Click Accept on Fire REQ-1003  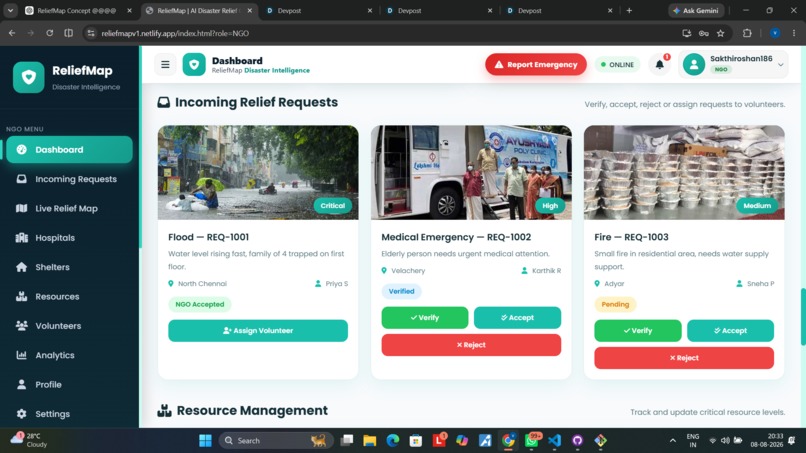pyautogui.click(x=730, y=331)
